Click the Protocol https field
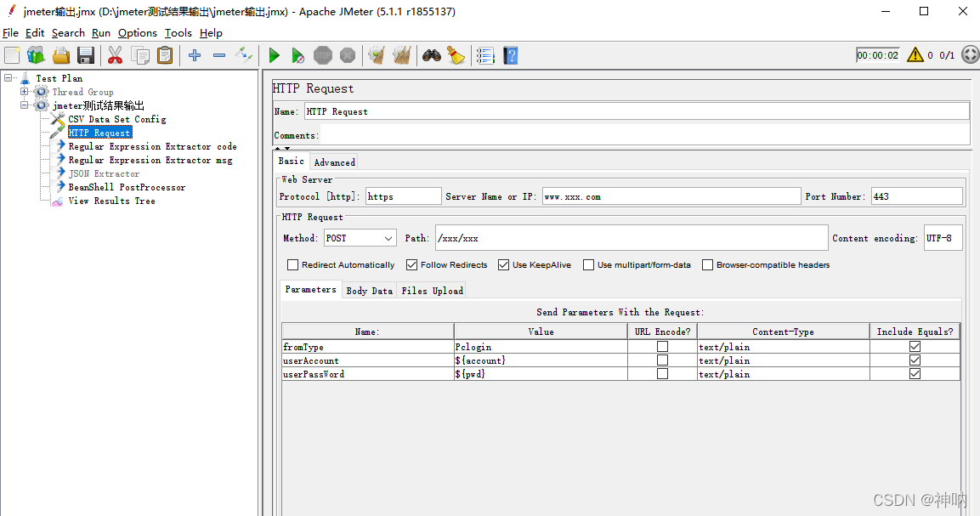This screenshot has height=516, width=980. [x=403, y=196]
